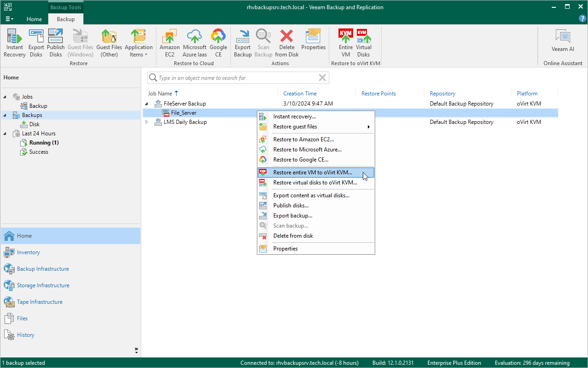Choose Instant recovery... from context menu
The height and width of the screenshot is (368, 588).
coord(316,117)
